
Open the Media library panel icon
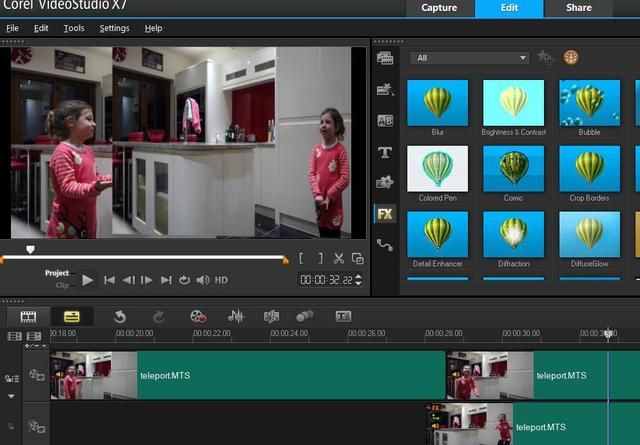click(x=385, y=58)
